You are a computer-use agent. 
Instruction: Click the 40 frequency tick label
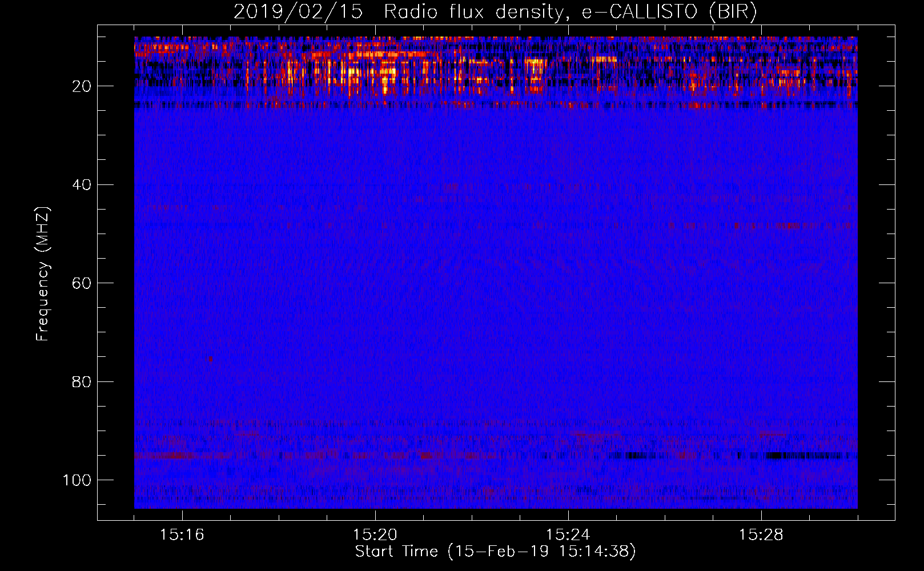tap(82, 185)
